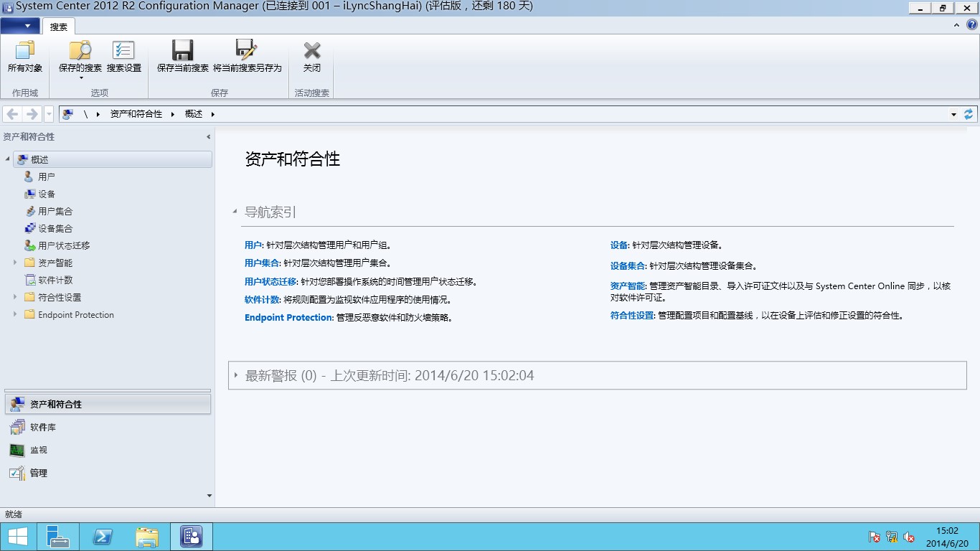
Task: Open Server Manager from the taskbar
Action: point(57,537)
